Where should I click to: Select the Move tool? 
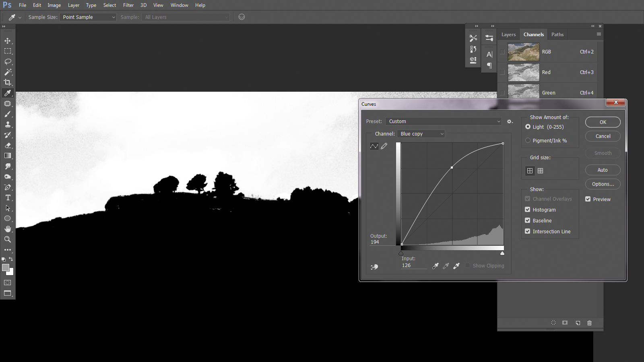[x=8, y=41]
